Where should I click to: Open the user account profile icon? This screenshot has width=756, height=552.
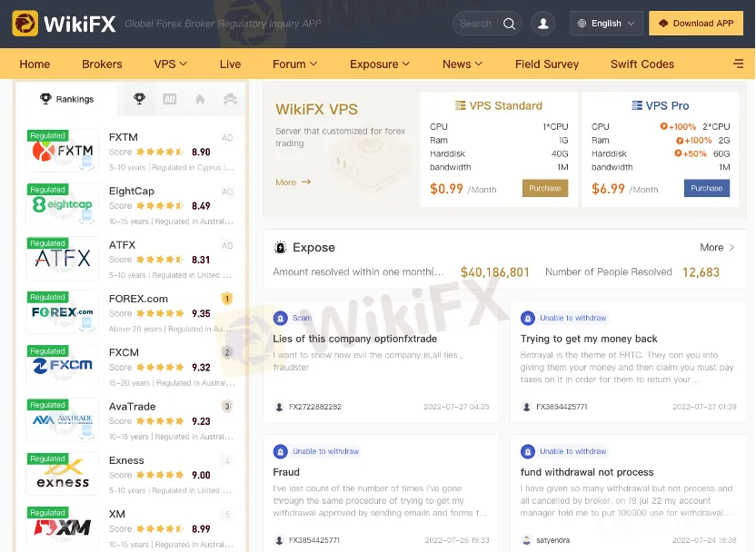pos(542,23)
